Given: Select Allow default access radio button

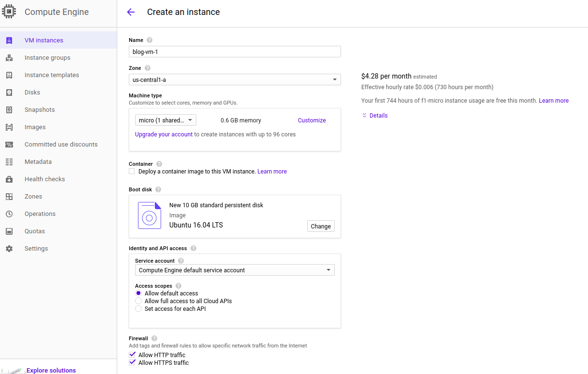Looking at the screenshot, I should [x=138, y=293].
